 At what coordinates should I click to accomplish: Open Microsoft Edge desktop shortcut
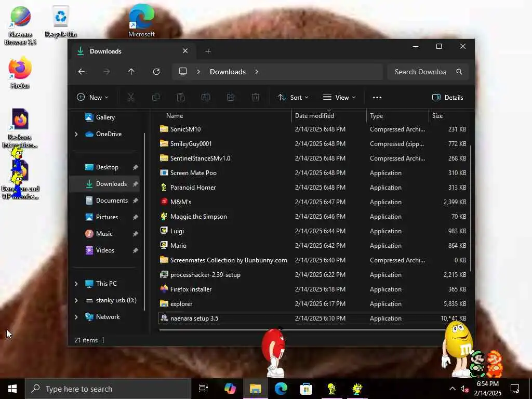[141, 21]
